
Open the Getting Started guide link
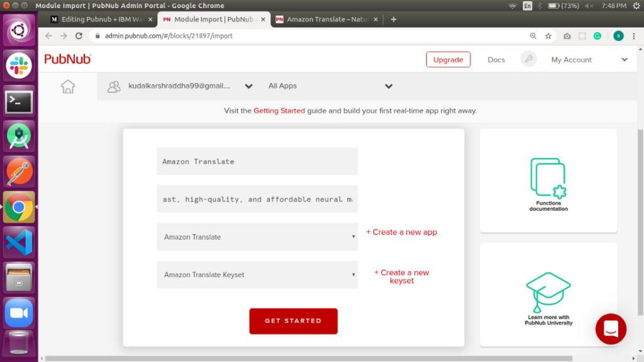[x=279, y=111]
